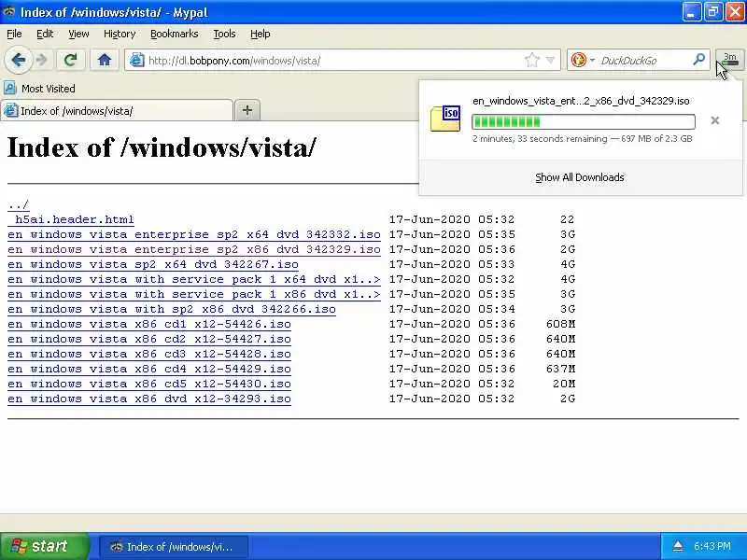This screenshot has width=747, height=560.
Task: Download vista x86 dvd x12-34293.iso
Action: coord(149,399)
